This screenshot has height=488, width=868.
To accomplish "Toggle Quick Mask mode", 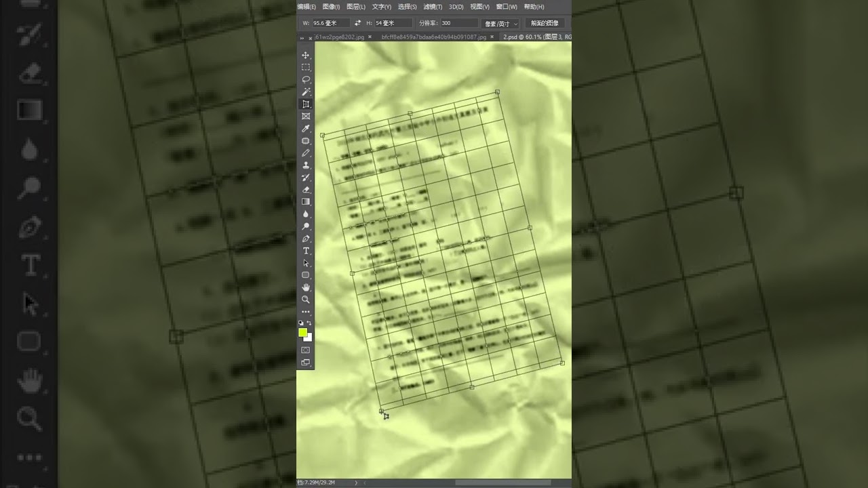I will pyautogui.click(x=306, y=350).
